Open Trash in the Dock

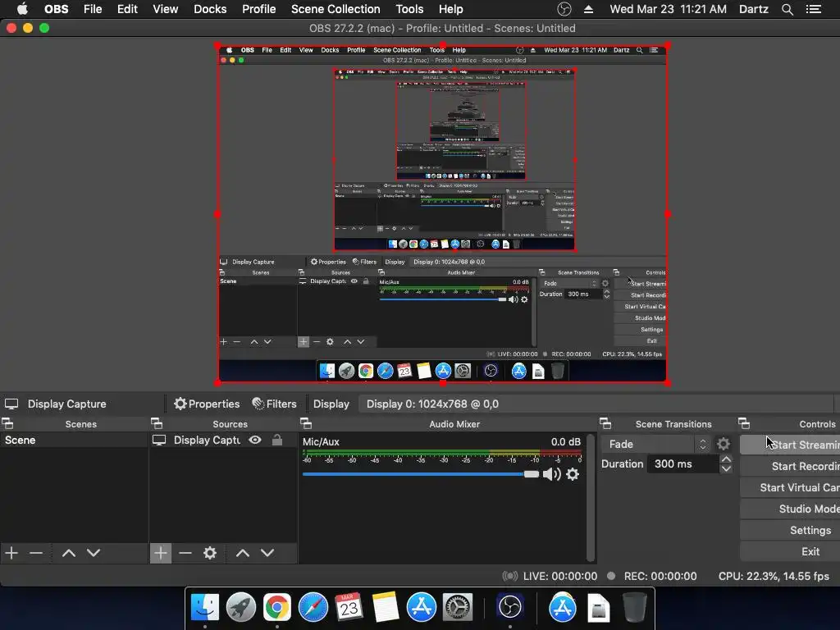[x=634, y=607]
